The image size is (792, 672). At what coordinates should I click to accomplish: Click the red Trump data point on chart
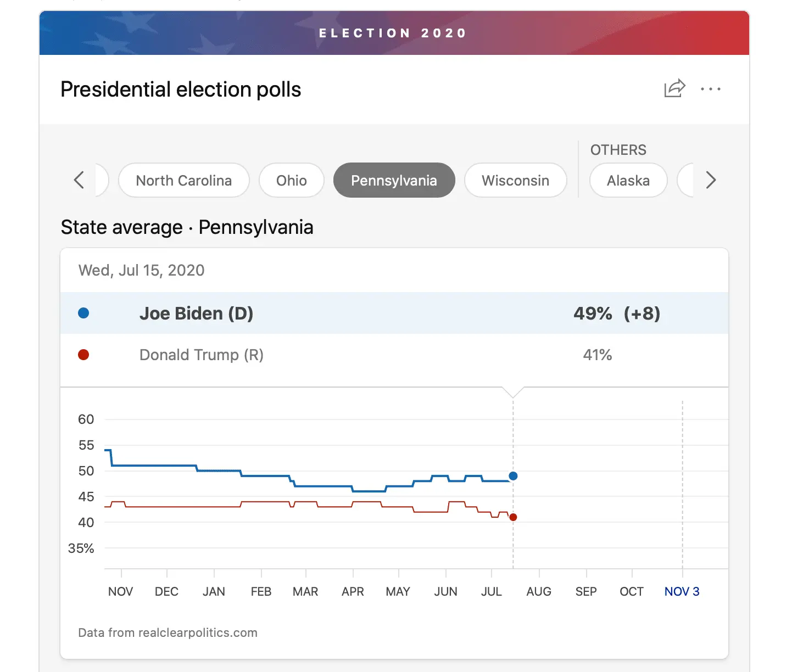point(513,517)
